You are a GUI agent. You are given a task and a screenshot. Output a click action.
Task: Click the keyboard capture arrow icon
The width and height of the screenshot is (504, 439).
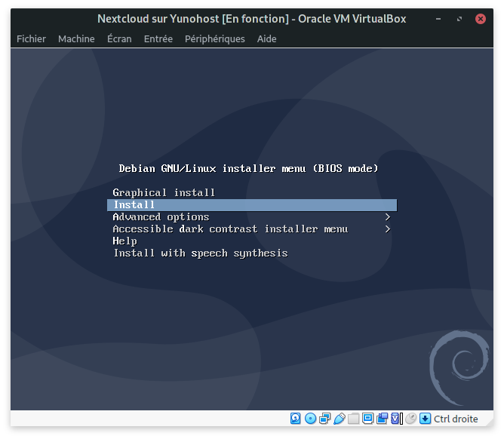(425, 419)
